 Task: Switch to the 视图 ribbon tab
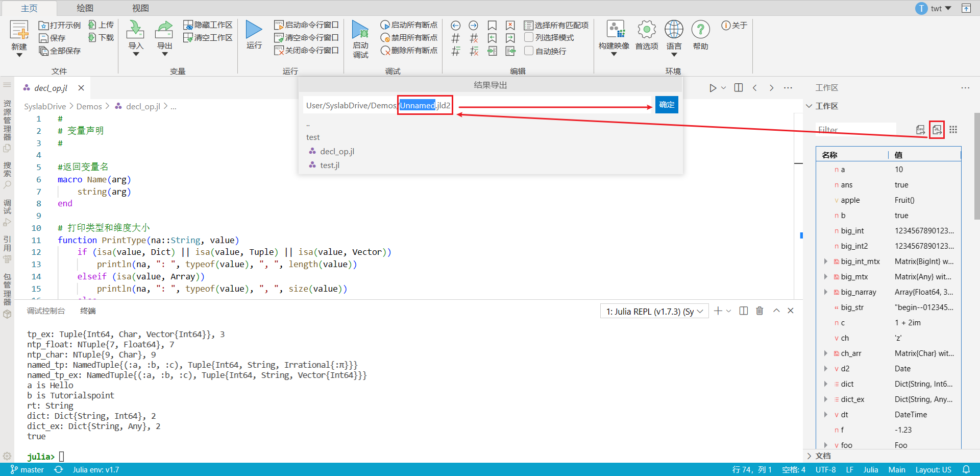[x=140, y=8]
